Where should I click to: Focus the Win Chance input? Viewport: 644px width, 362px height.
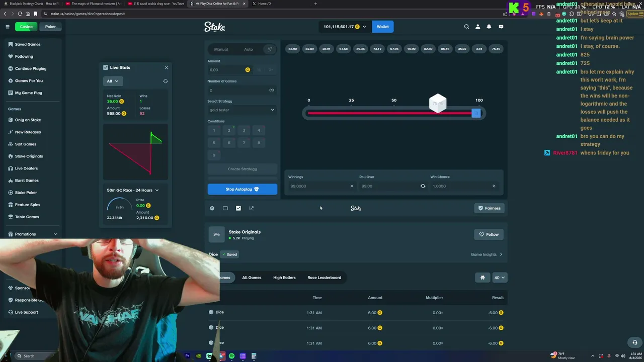click(x=465, y=186)
